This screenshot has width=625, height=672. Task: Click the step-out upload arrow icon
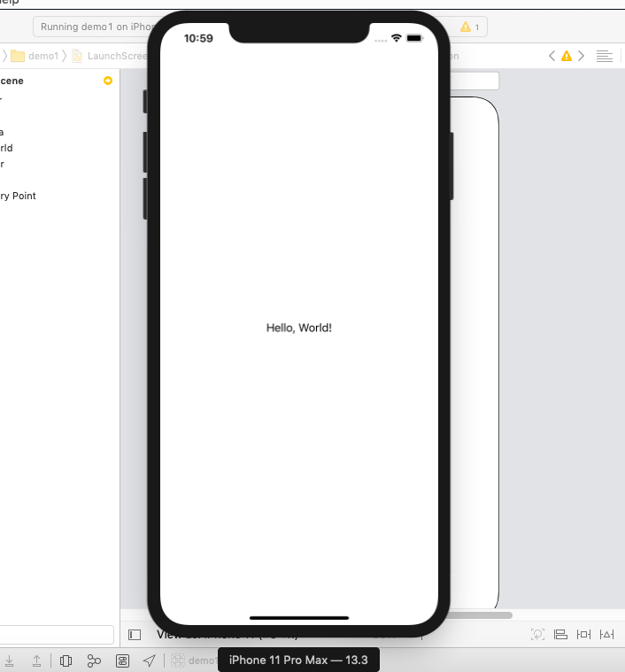pos(37,660)
